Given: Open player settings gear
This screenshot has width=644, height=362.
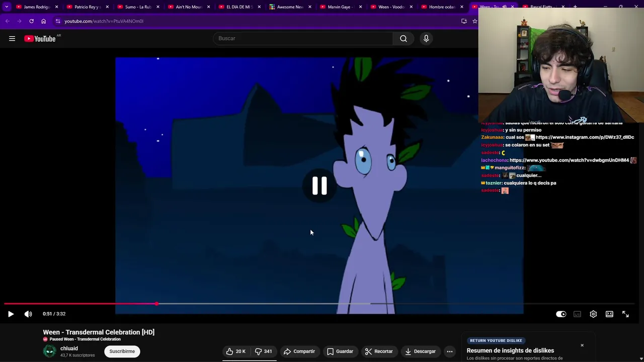Looking at the screenshot, I should 593,314.
